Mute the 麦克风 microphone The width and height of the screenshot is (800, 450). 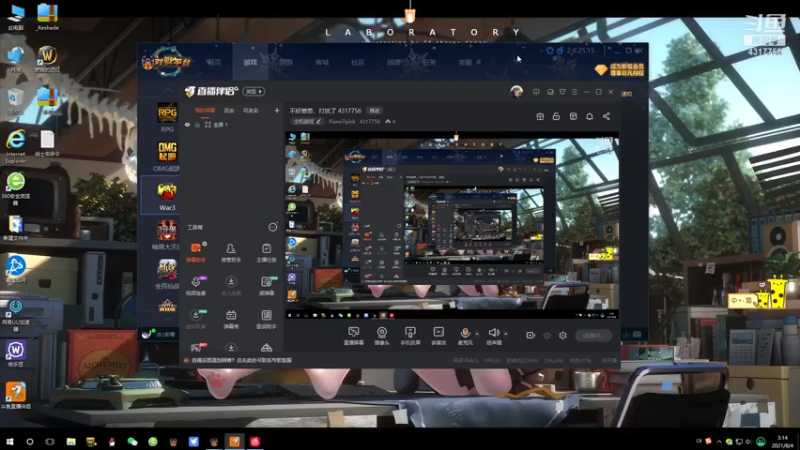point(465,335)
